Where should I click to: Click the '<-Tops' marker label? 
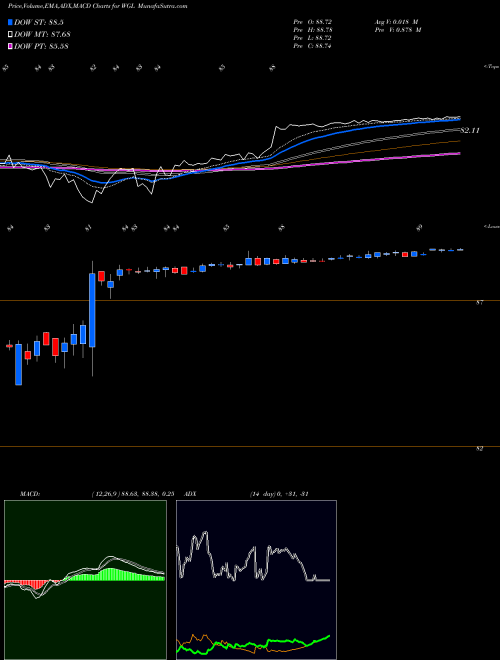pos(491,67)
